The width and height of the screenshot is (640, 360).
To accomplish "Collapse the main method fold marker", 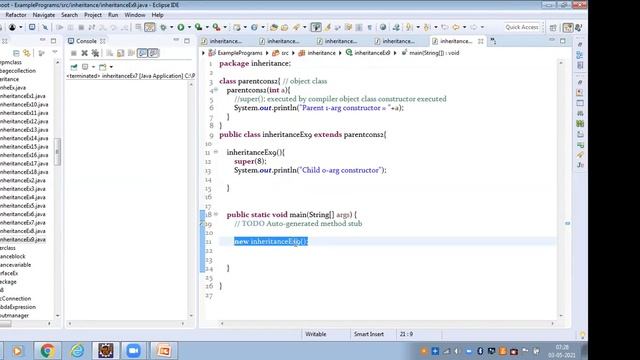I will (216, 214).
